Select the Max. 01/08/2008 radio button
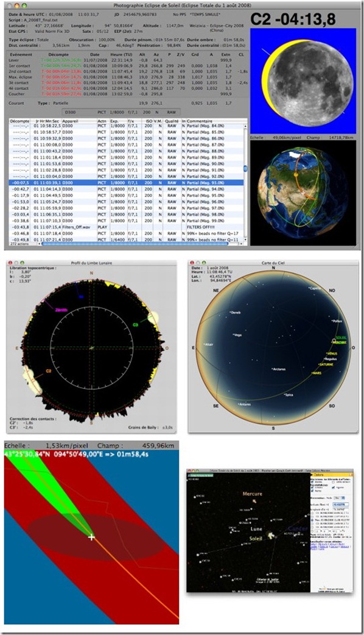This screenshot has height=635, width=364. [312, 520]
